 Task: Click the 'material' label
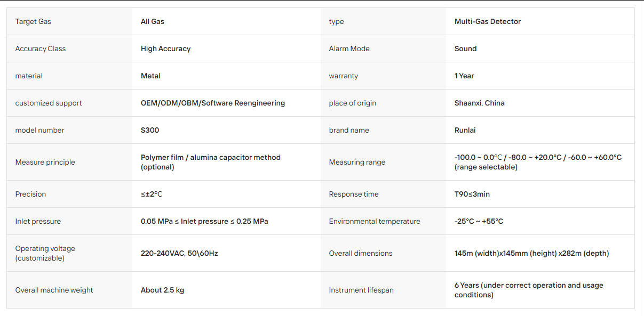click(29, 76)
